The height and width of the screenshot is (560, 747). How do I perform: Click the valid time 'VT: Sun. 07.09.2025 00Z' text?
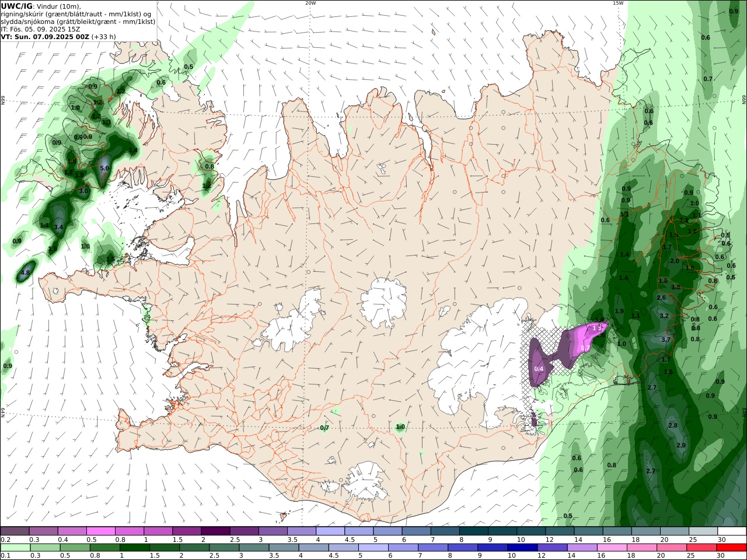[x=46, y=37]
